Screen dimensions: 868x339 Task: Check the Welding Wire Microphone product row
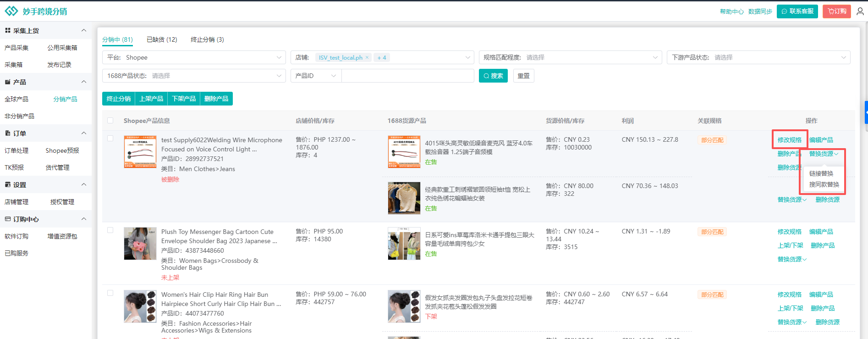pyautogui.click(x=110, y=138)
